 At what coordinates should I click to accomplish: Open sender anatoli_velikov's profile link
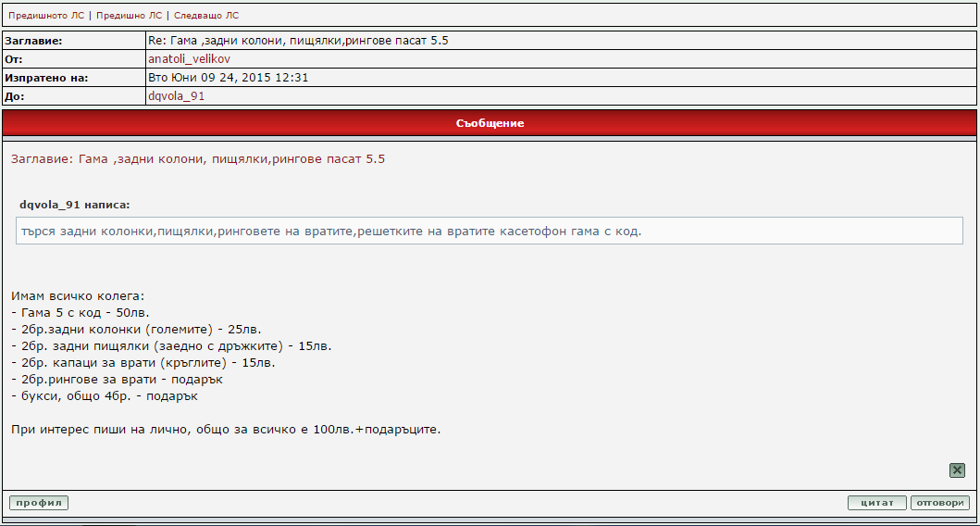tap(189, 59)
